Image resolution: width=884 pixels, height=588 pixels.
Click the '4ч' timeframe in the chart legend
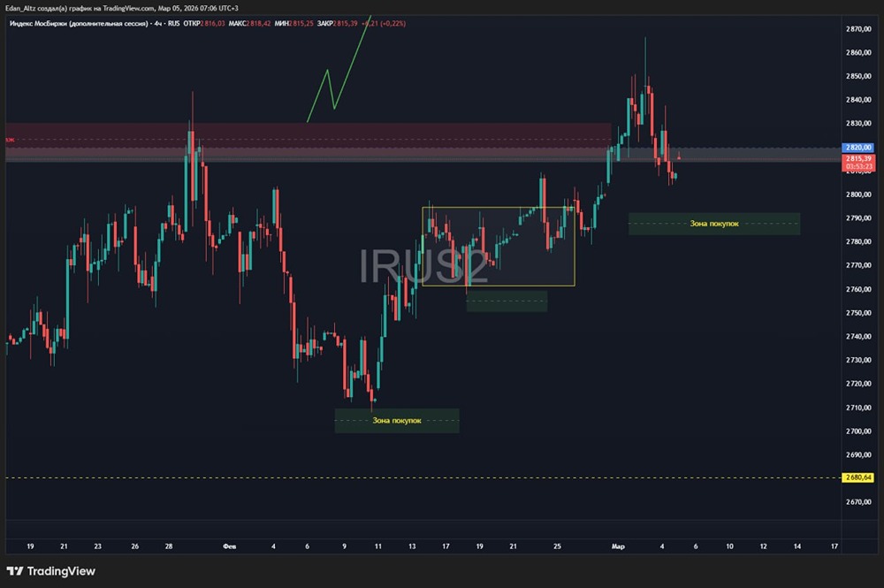(158, 24)
